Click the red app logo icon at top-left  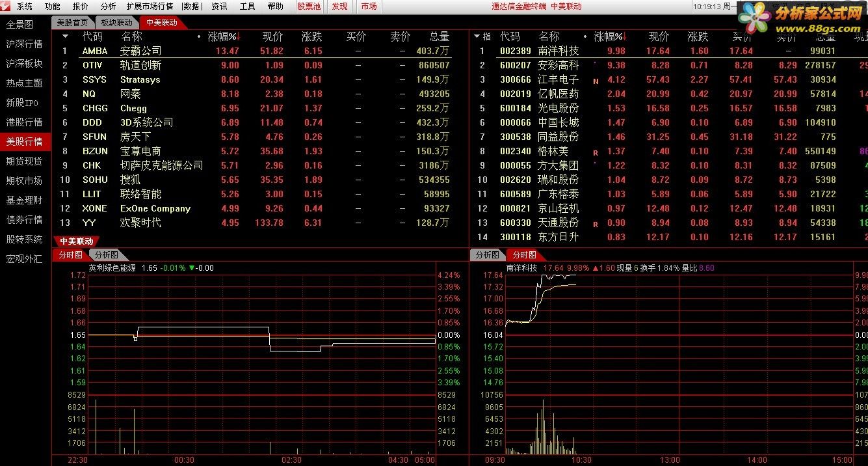6,6
